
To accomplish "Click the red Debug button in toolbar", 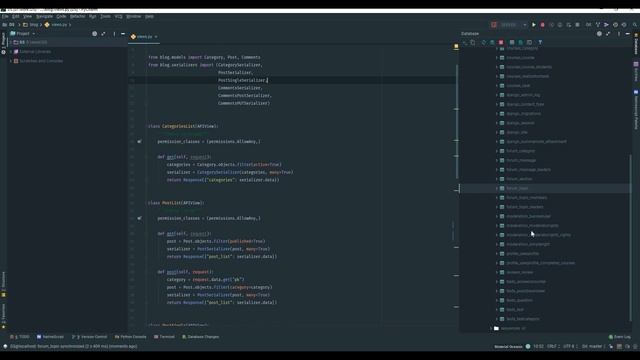I will 542,25.
